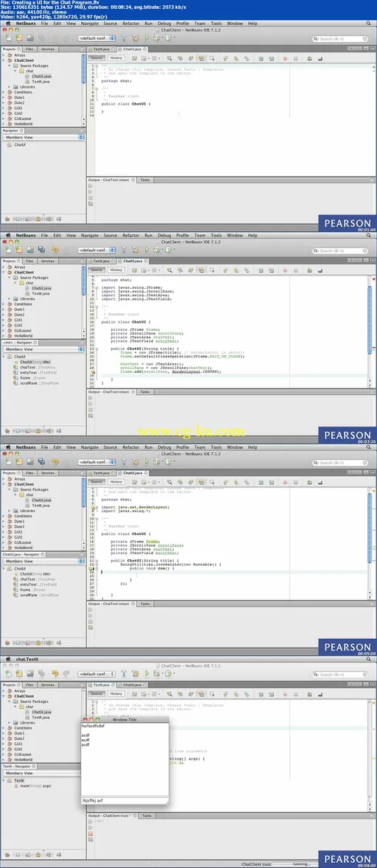Viewport: 377px width, 868px height.
Task: Toggle Highlight Search button in 00:01:40 editor toolbar
Action: coord(201,58)
